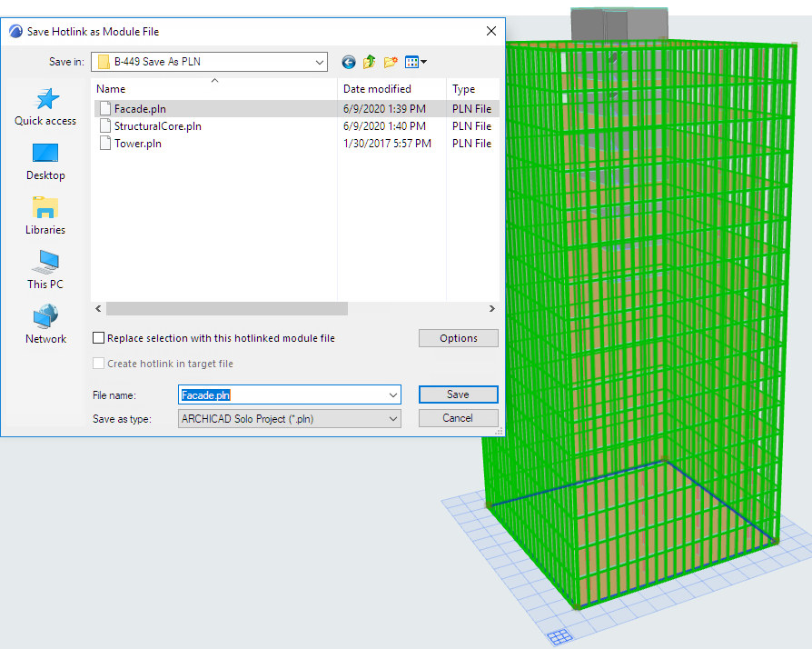Go to Desktop location in sidebar
This screenshot has width=812, height=649.
(x=45, y=162)
